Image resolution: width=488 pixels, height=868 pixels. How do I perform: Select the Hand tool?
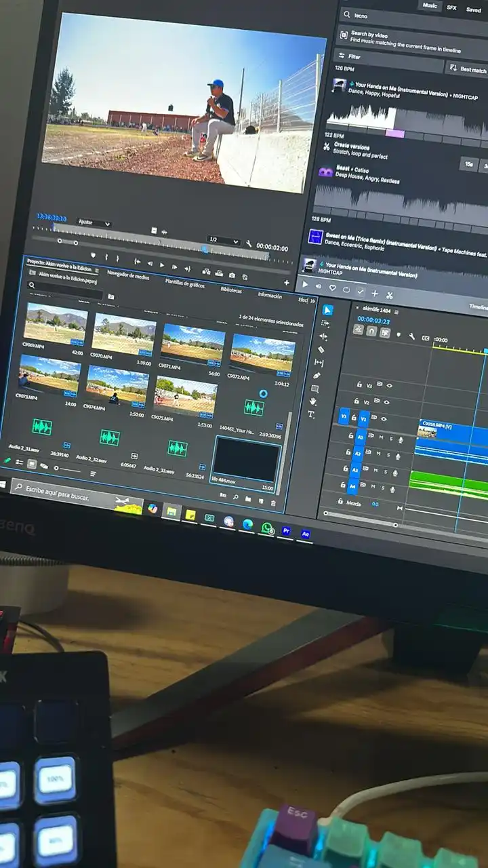[x=313, y=401]
